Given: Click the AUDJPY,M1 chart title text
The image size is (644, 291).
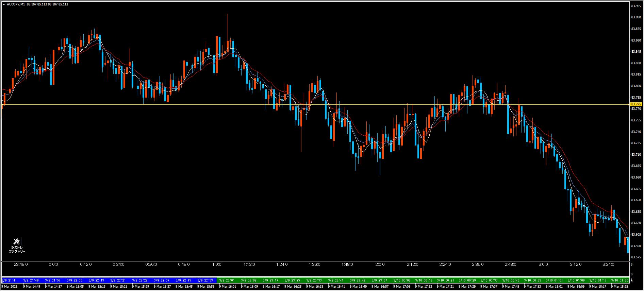Looking at the screenshot, I should (16, 4).
